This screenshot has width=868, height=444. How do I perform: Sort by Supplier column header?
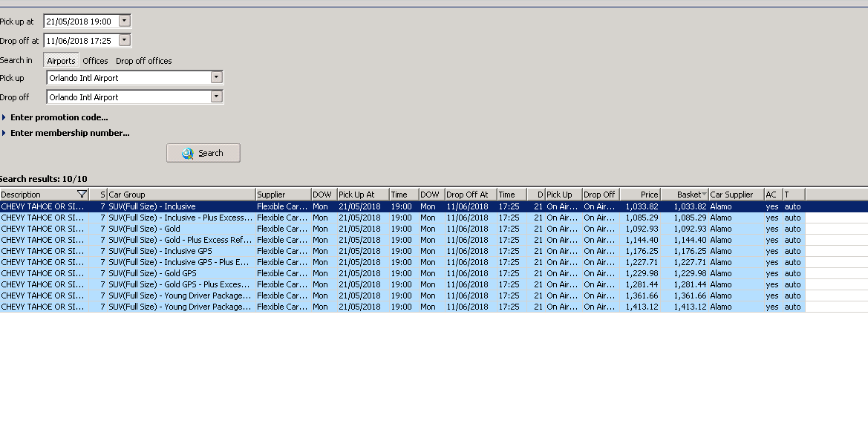pos(283,195)
